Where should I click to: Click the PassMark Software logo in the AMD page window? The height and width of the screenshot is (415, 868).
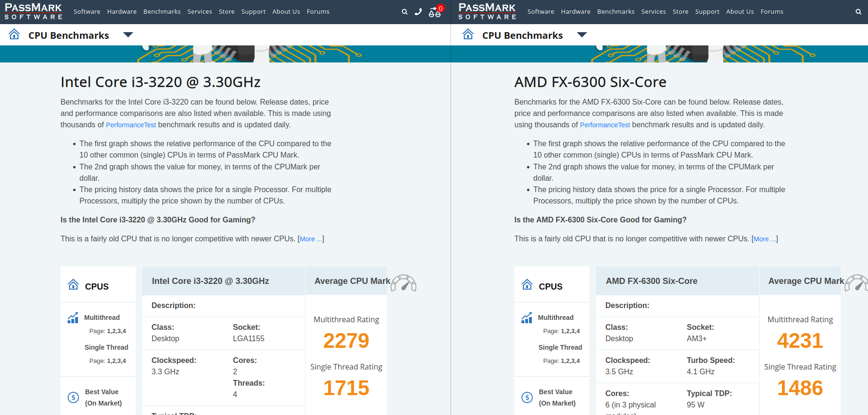[487, 11]
